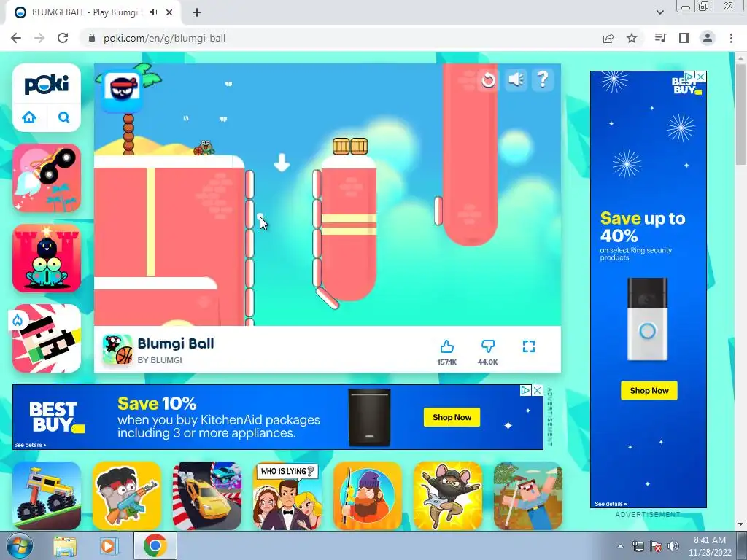Open AdChoices info on bottom banner ad
The height and width of the screenshot is (560, 747).
(x=525, y=391)
